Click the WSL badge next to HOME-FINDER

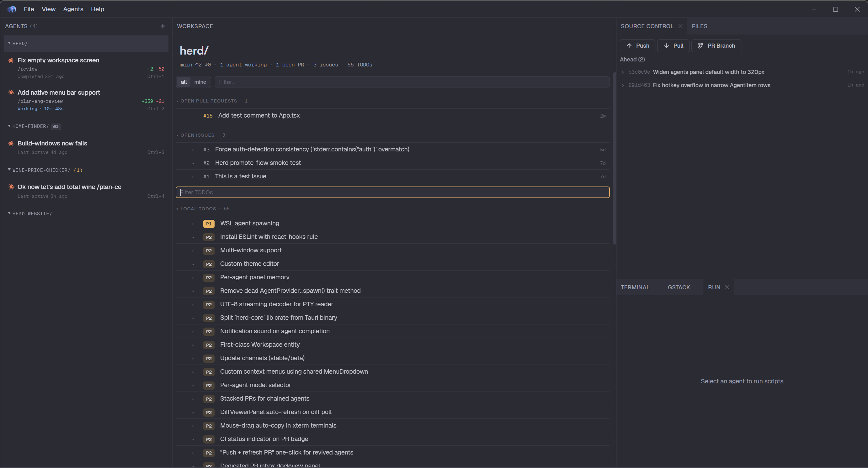[x=56, y=127]
